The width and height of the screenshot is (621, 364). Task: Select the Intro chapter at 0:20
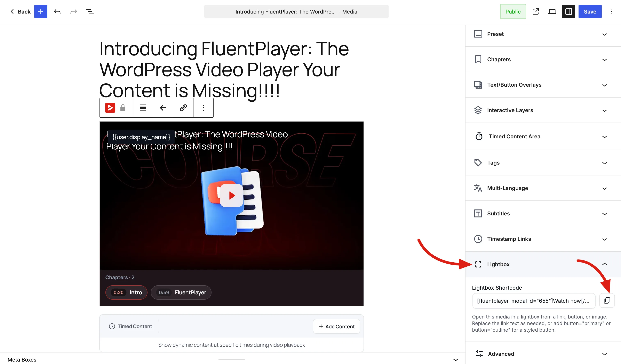tap(126, 292)
